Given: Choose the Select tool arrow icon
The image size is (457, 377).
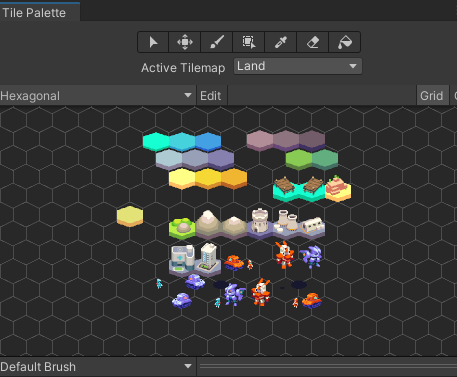Looking at the screenshot, I should coord(153,42).
